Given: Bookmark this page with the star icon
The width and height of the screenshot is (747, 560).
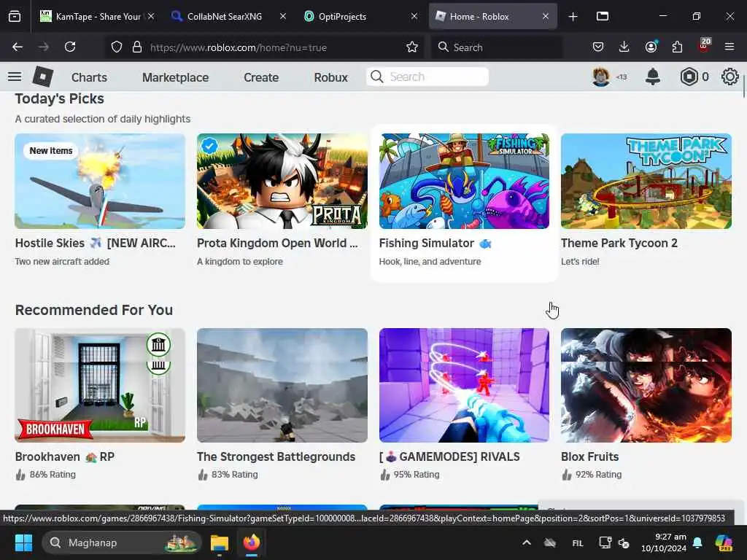Looking at the screenshot, I should (x=412, y=47).
